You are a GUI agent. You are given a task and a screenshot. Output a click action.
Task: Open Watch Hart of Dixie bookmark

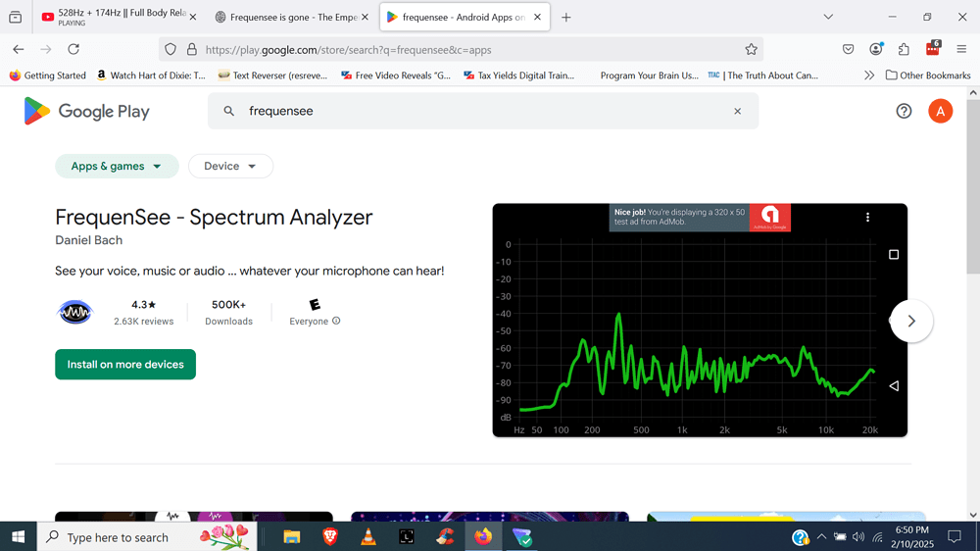[151, 75]
